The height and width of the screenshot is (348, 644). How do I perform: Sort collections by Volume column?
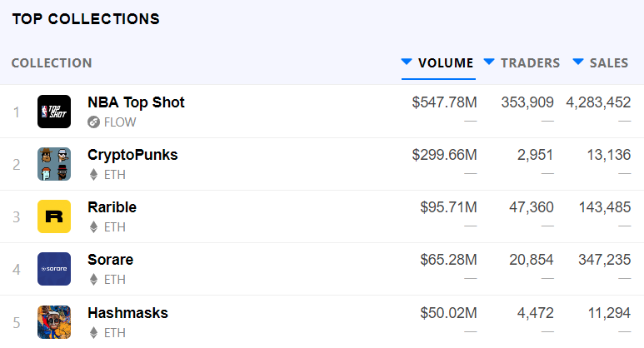[438, 63]
